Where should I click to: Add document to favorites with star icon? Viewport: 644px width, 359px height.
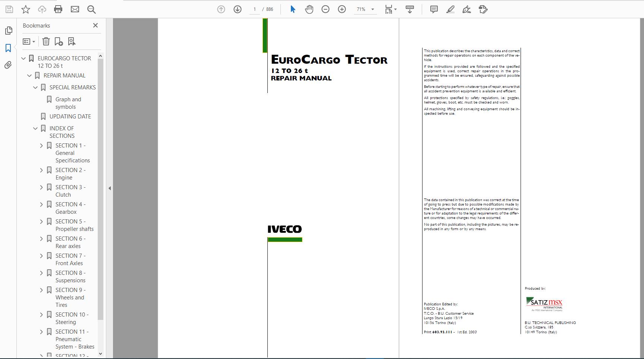click(26, 9)
